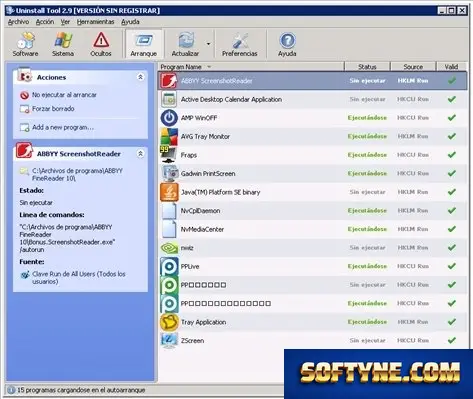This screenshot has height=399, width=473.
Task: Click the Valid checkmark for AVG Tray Monitor
Action: coord(452,136)
